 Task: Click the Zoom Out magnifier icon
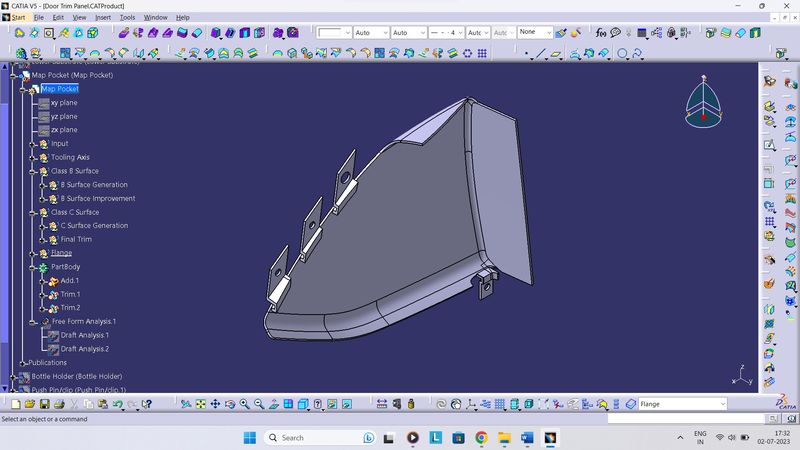click(259, 404)
